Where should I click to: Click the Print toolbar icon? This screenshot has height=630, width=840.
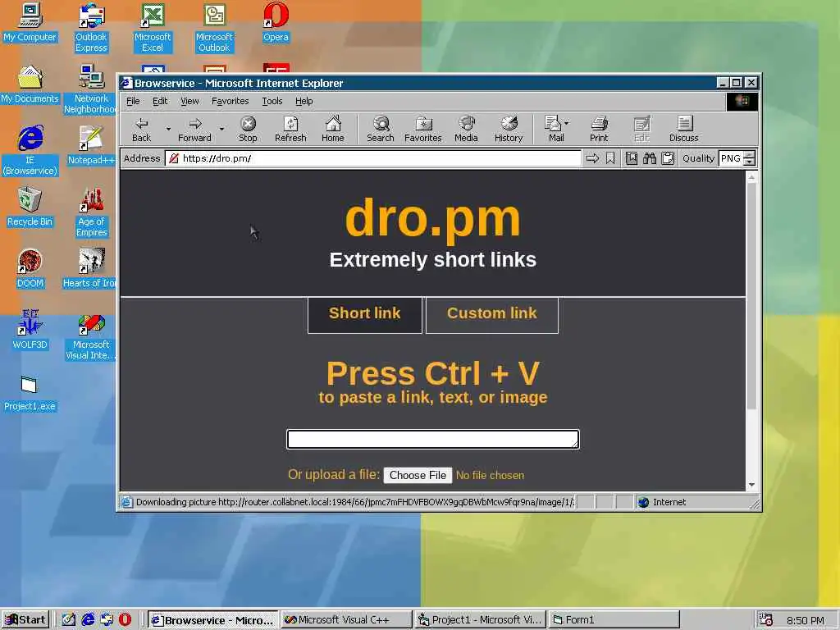pyautogui.click(x=599, y=129)
